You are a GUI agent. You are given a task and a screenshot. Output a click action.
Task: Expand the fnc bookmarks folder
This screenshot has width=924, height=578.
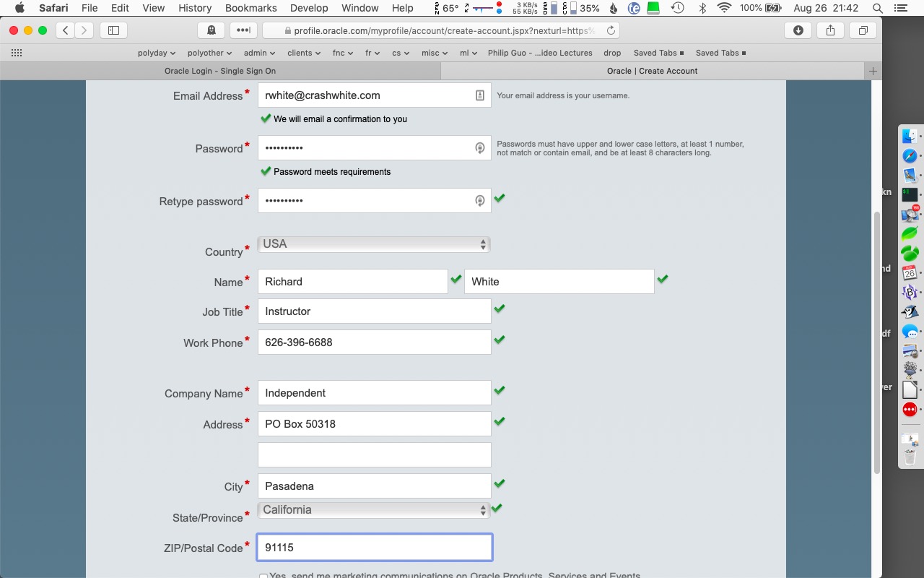point(343,53)
